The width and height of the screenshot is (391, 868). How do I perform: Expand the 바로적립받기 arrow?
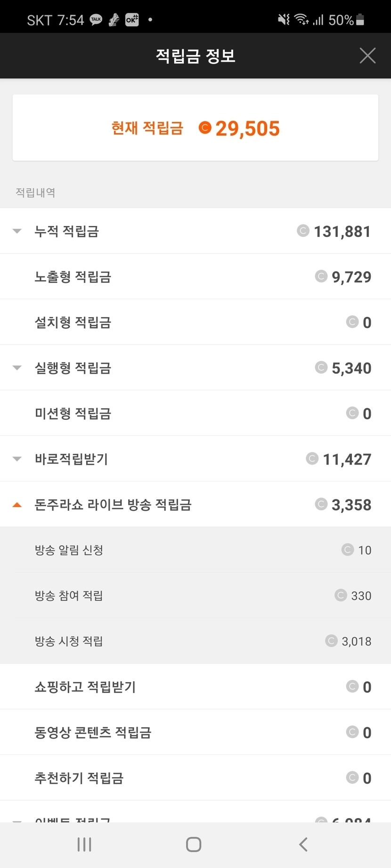coord(17,459)
